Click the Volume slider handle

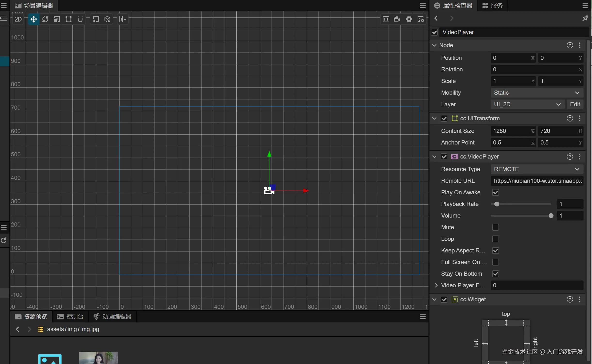point(551,216)
